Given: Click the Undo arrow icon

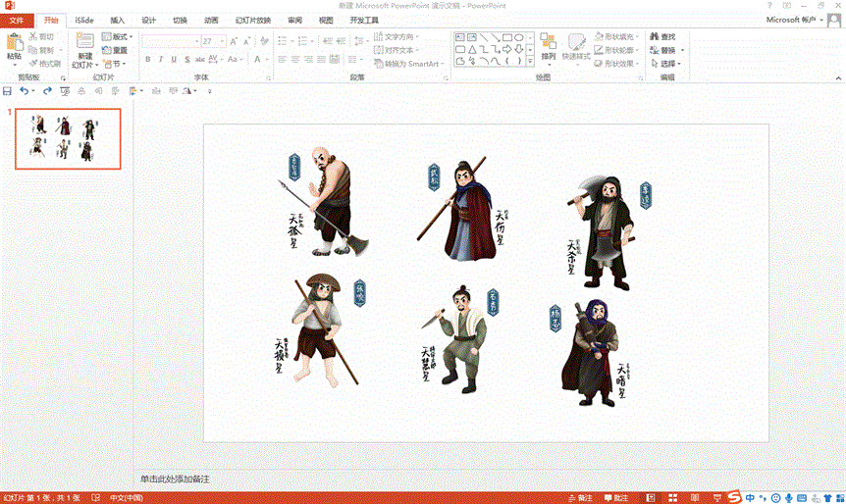Looking at the screenshot, I should coord(25,91).
